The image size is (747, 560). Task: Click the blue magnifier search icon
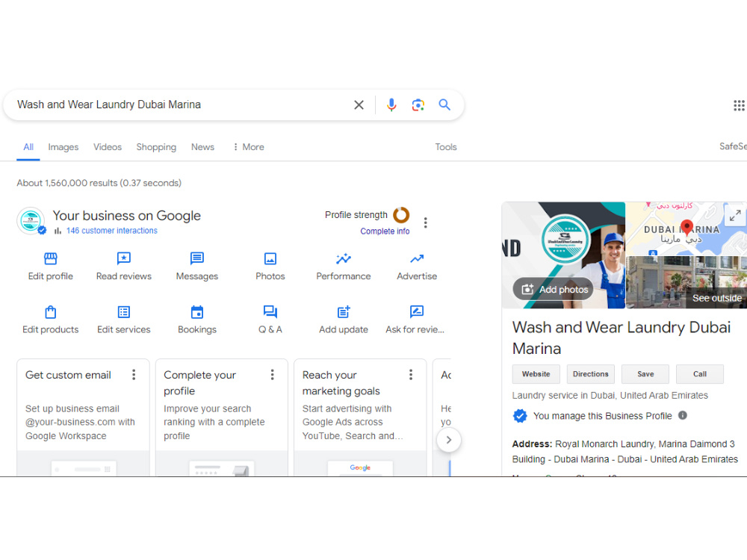(x=444, y=105)
